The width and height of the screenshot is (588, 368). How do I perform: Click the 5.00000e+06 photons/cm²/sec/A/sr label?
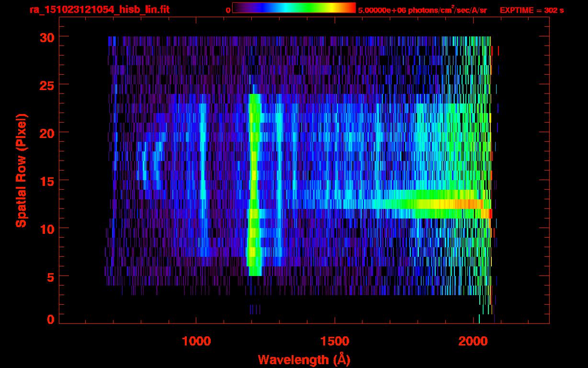[422, 10]
